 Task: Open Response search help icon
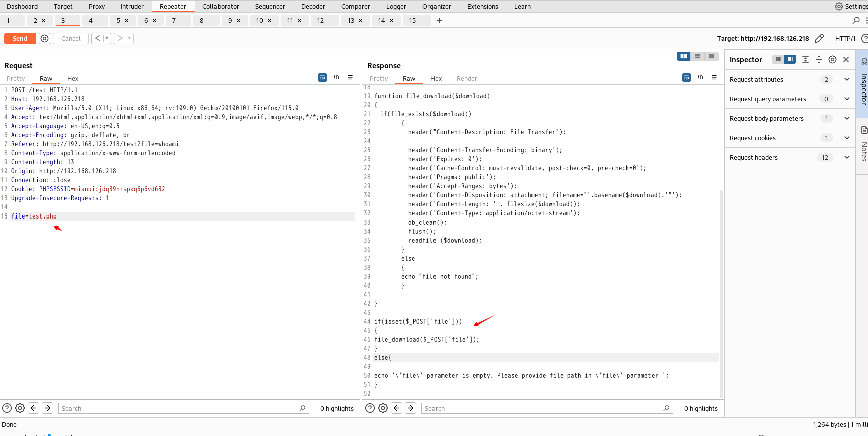(370, 408)
